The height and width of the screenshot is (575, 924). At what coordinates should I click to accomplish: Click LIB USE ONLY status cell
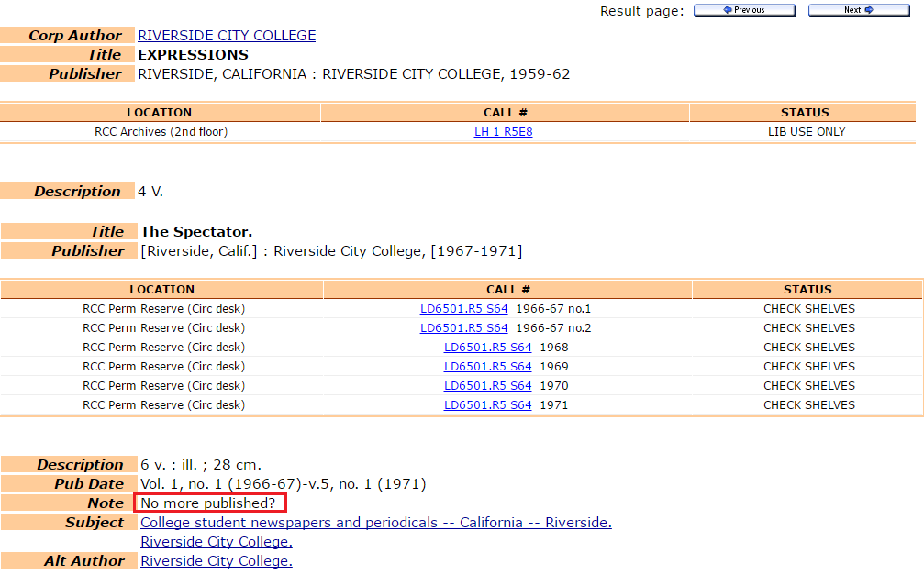[x=807, y=132]
